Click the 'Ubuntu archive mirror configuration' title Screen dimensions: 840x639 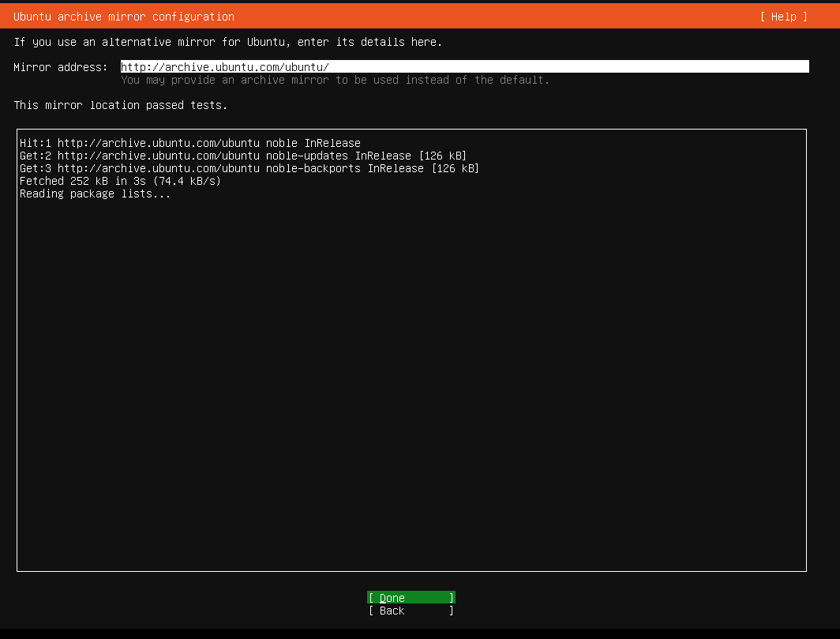pyautogui.click(x=124, y=17)
